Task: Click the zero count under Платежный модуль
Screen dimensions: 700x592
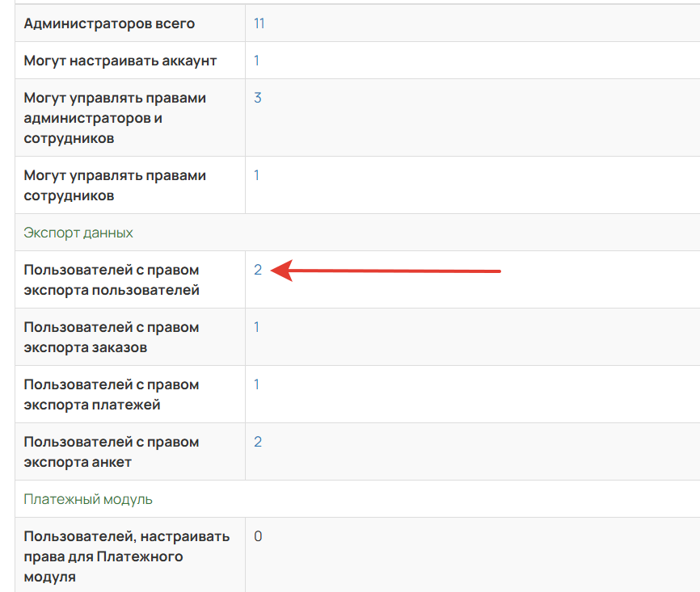Action: (x=257, y=536)
